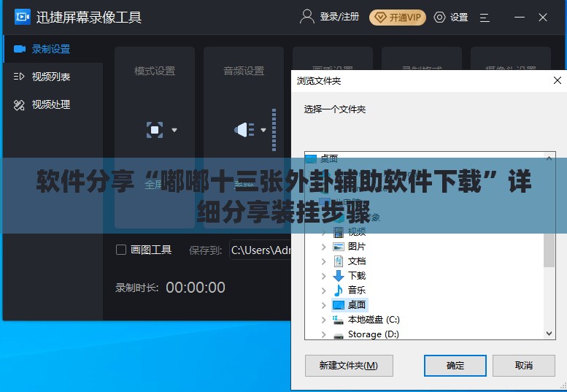Click the blue 下载 arrow icon
This screenshot has width=567, height=392.
pos(339,276)
